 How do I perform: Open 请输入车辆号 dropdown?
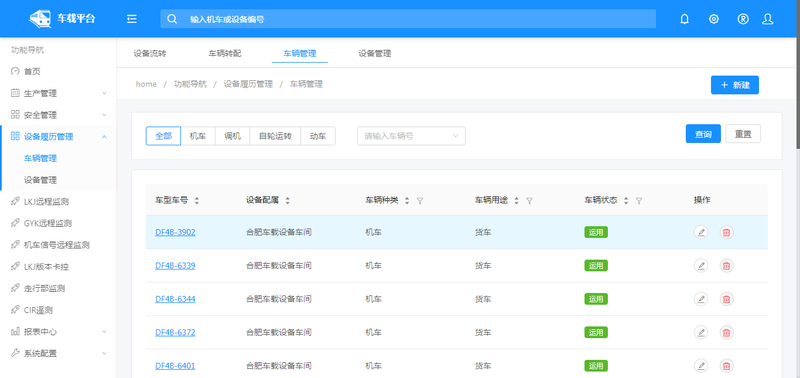coord(411,136)
